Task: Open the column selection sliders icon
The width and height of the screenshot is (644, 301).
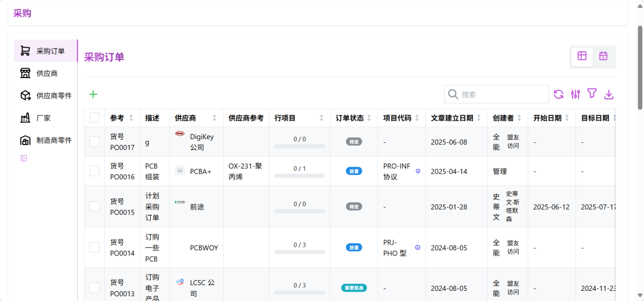Action: tap(575, 94)
